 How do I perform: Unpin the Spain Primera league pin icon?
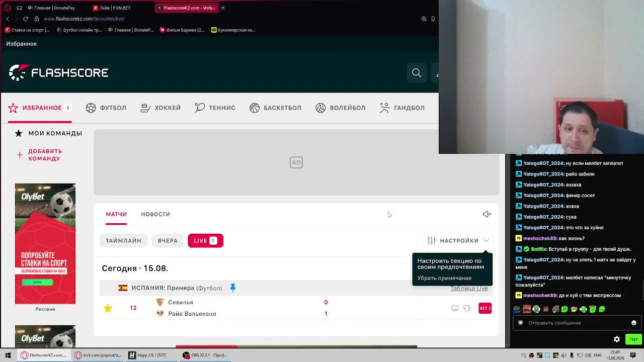[232, 288]
